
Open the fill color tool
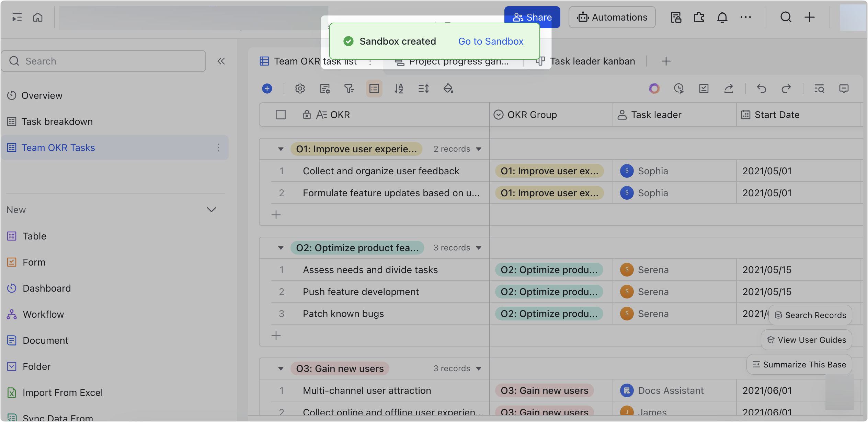(x=448, y=89)
